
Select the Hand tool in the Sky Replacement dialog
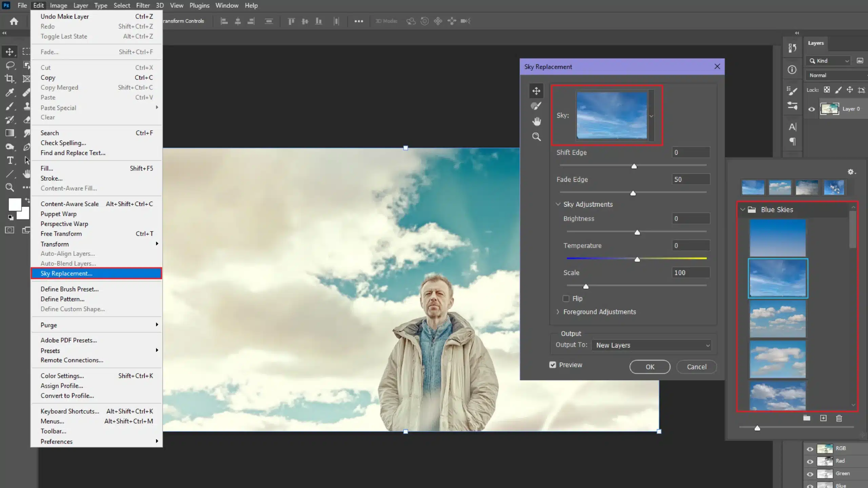click(x=536, y=121)
